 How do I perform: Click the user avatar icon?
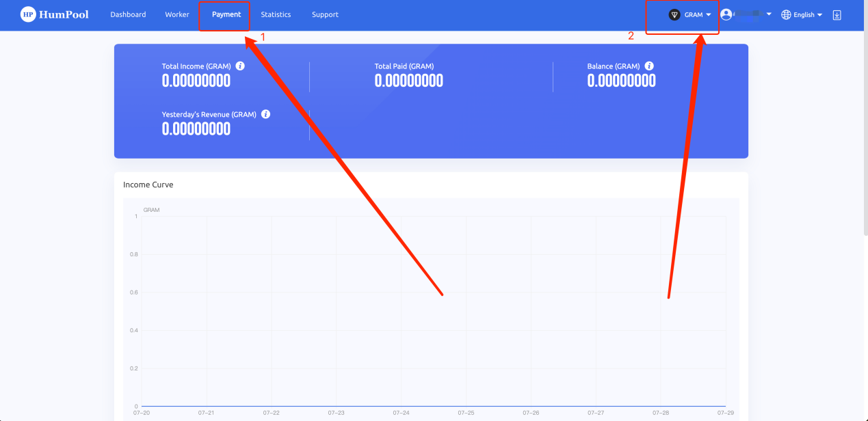tap(726, 14)
